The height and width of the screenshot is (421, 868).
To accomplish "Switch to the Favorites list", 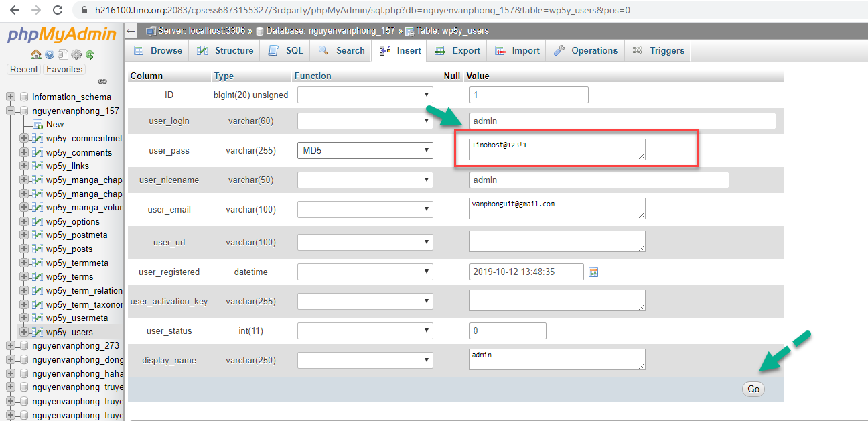I will point(64,69).
